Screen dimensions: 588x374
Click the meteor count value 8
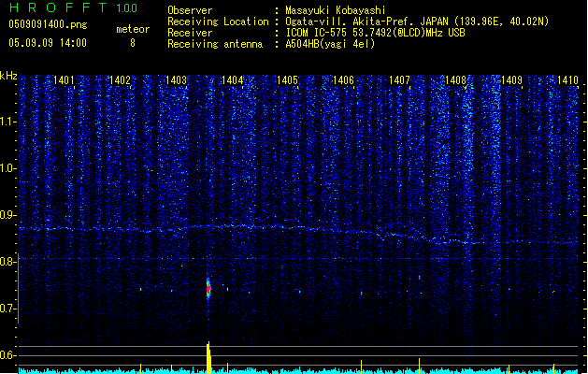click(132, 43)
